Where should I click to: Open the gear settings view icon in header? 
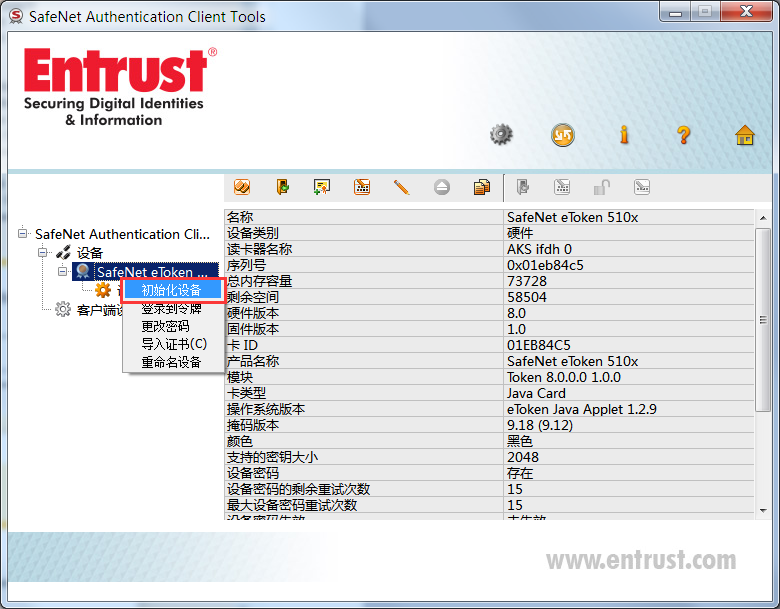point(501,134)
